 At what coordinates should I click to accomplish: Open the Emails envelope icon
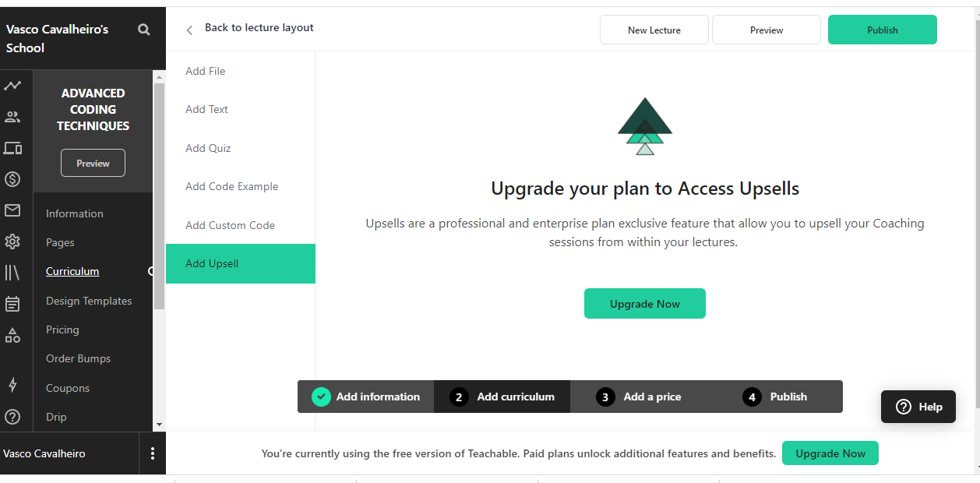point(12,210)
